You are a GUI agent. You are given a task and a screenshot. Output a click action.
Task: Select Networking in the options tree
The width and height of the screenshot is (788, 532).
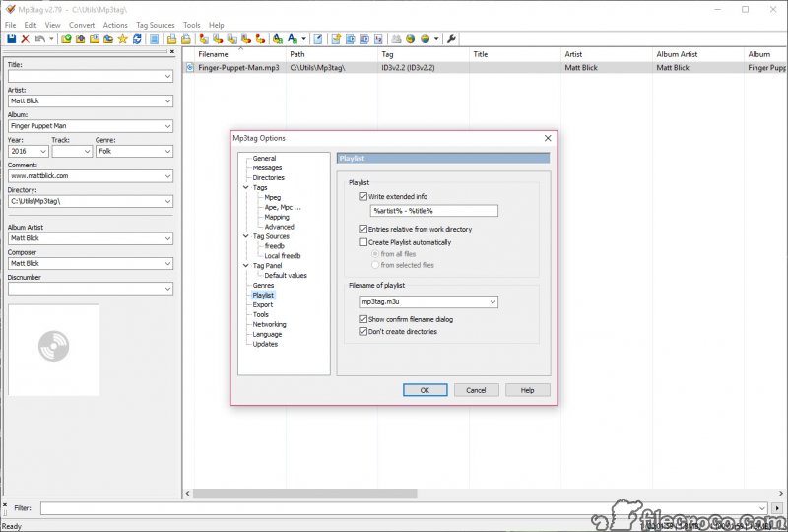[x=269, y=324]
